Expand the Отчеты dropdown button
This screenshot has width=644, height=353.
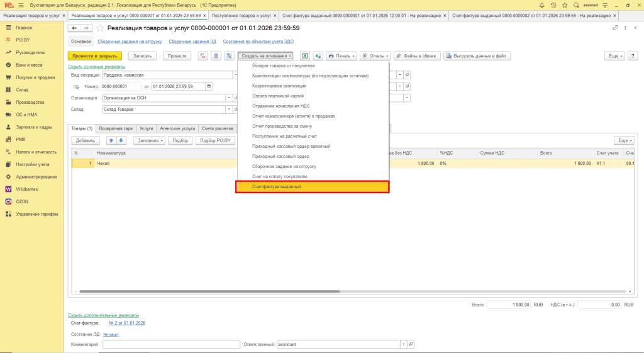pyautogui.click(x=375, y=56)
